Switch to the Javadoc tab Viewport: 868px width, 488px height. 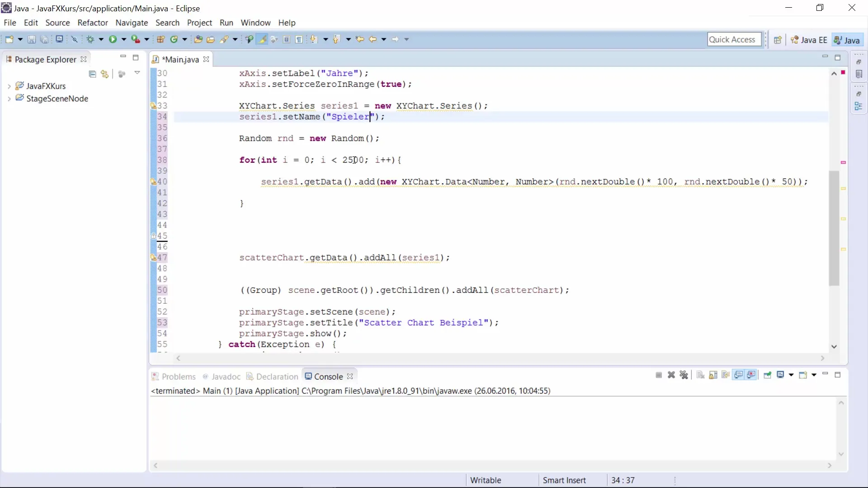[222, 376]
